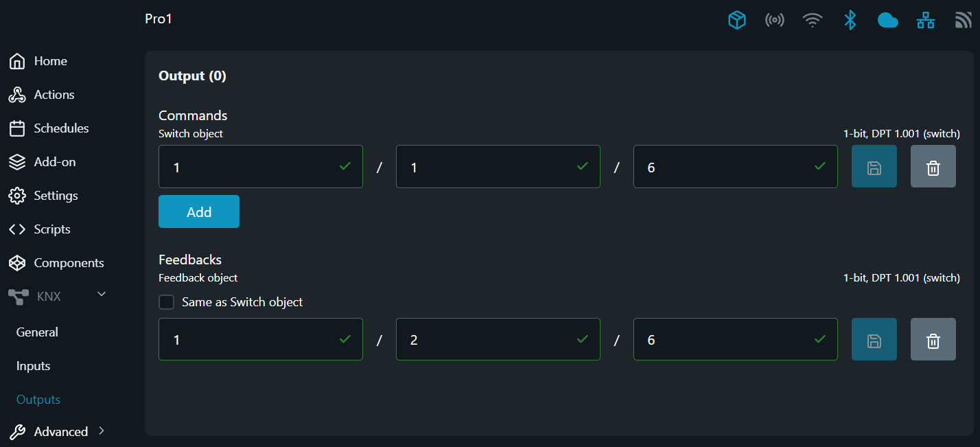Go to the Scripts page
The image size is (980, 447).
[52, 229]
